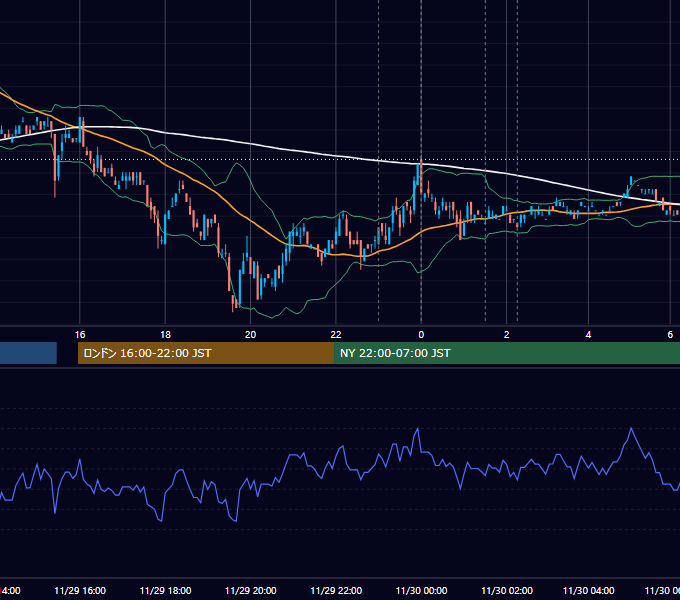Click the hour label 4 on time axis
680x600 pixels.
click(x=588, y=335)
